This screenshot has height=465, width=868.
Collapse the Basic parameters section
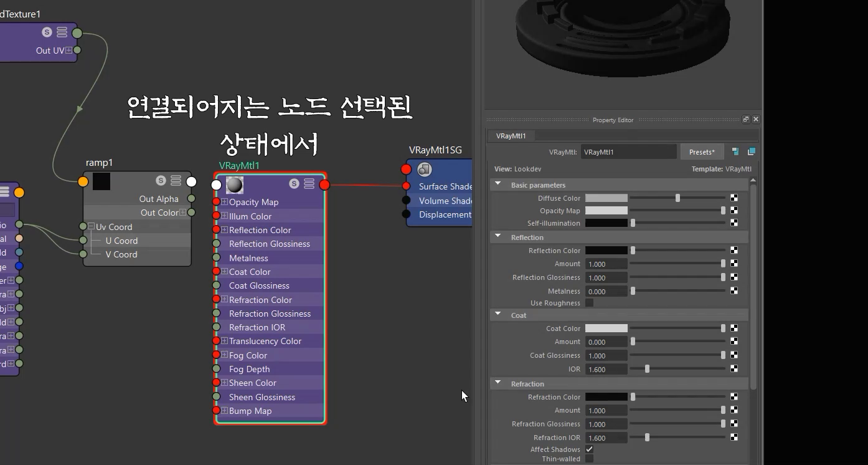coord(498,185)
